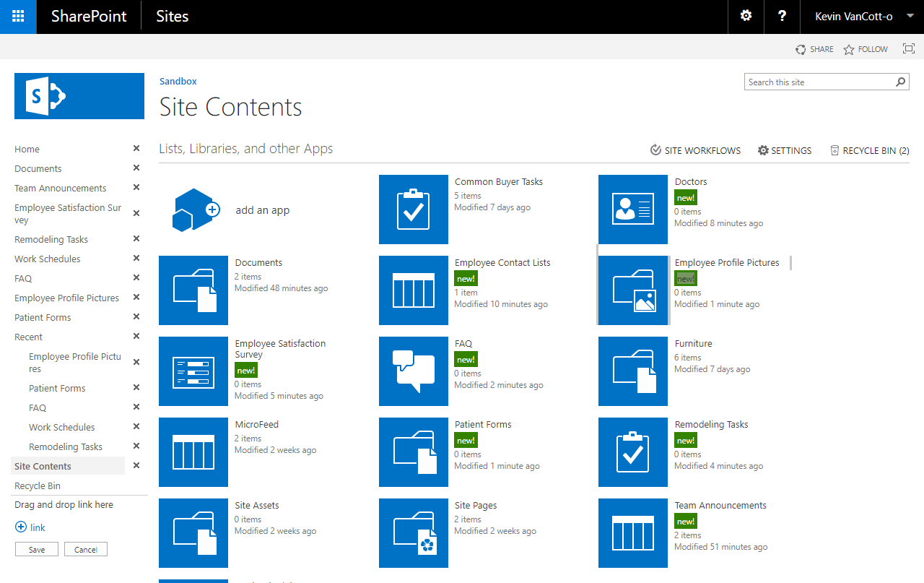The image size is (924, 583).
Task: Open the Furniture library tile icon
Action: click(x=633, y=371)
